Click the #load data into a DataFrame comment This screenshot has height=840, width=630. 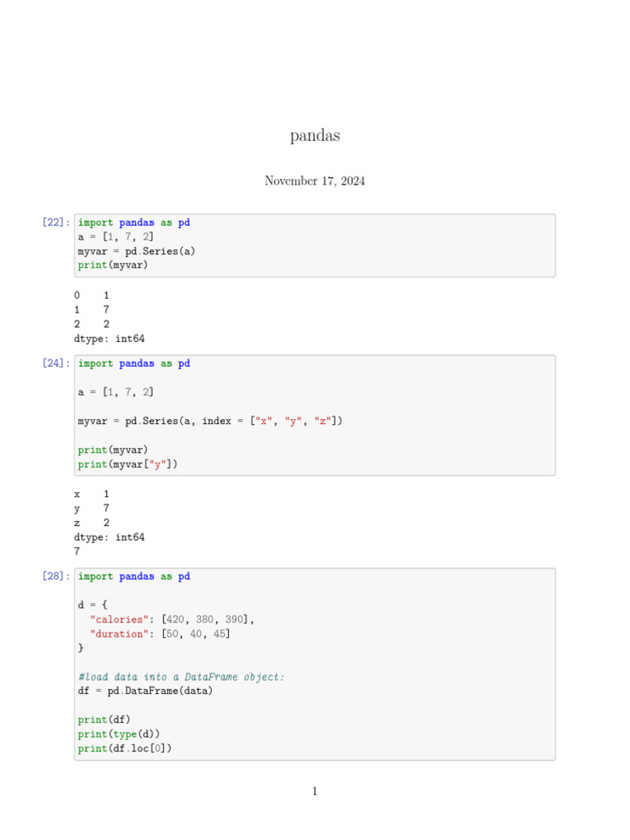tap(181, 677)
